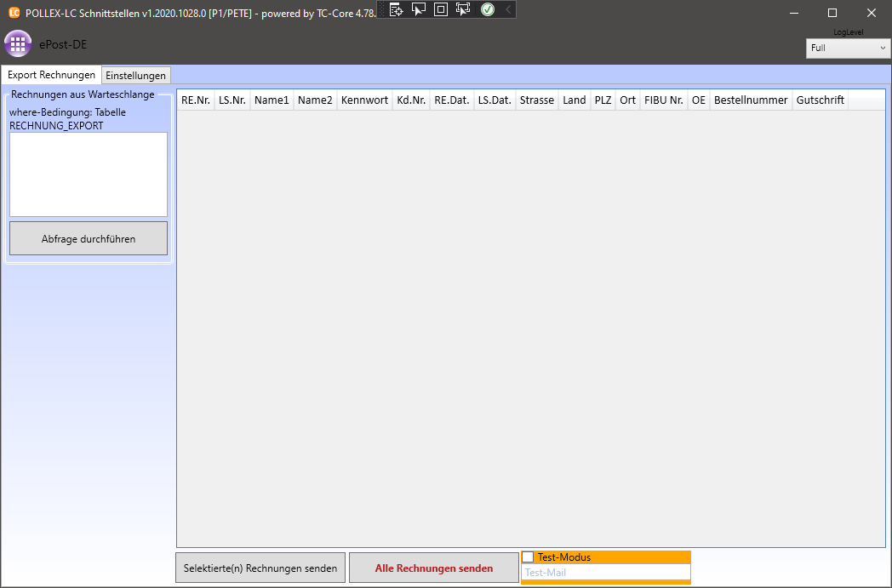892x588 pixels.
Task: Open Live Visual Tree from debug toolbar
Action: [x=397, y=9]
